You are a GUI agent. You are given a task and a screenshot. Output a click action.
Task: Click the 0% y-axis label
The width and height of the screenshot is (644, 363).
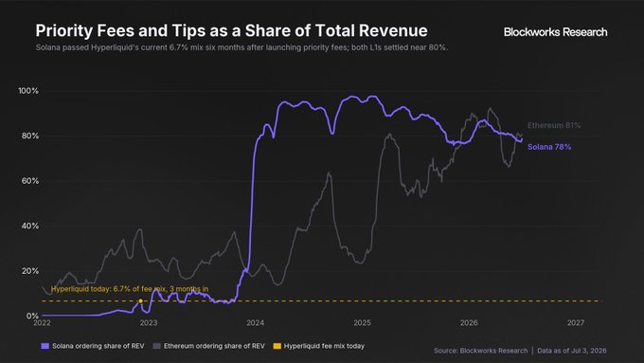pos(32,316)
